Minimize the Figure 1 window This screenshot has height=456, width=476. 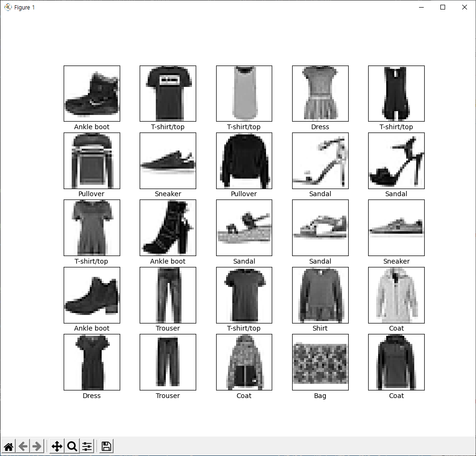click(x=421, y=7)
